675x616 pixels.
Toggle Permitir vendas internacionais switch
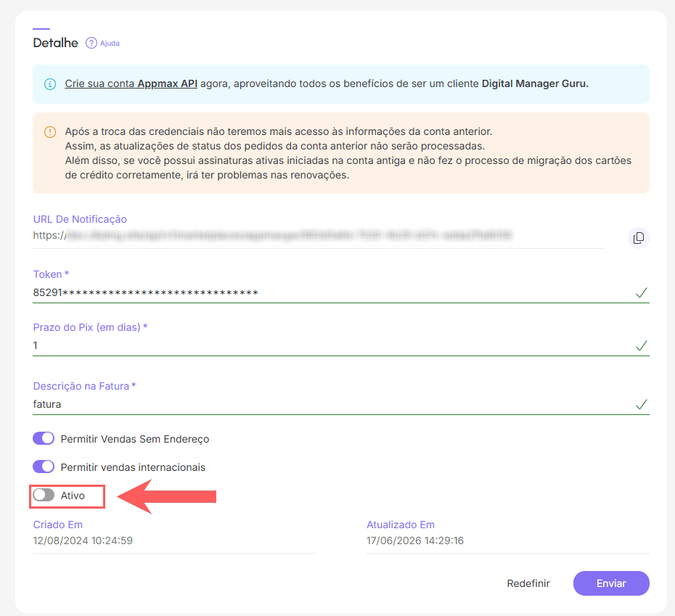point(44,467)
